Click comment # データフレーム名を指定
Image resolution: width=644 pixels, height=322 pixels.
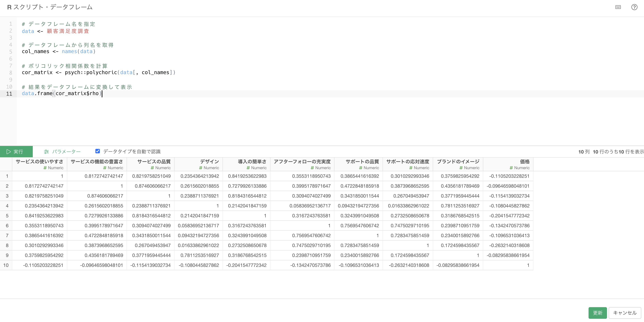tap(59, 24)
